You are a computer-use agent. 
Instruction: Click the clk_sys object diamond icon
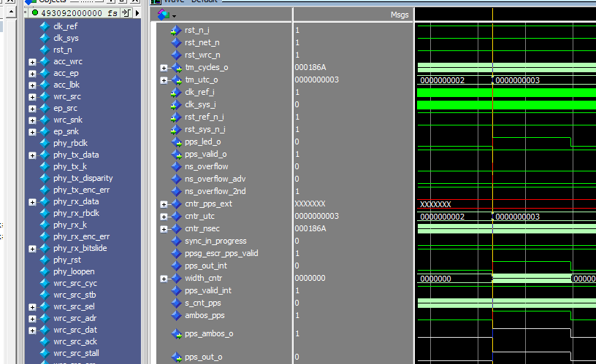pyautogui.click(x=45, y=38)
